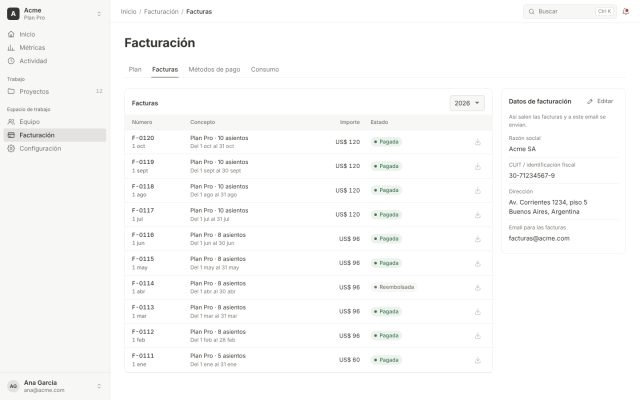Click invoice number F-0115
Viewport: 640px width, 400px height.
click(143, 259)
